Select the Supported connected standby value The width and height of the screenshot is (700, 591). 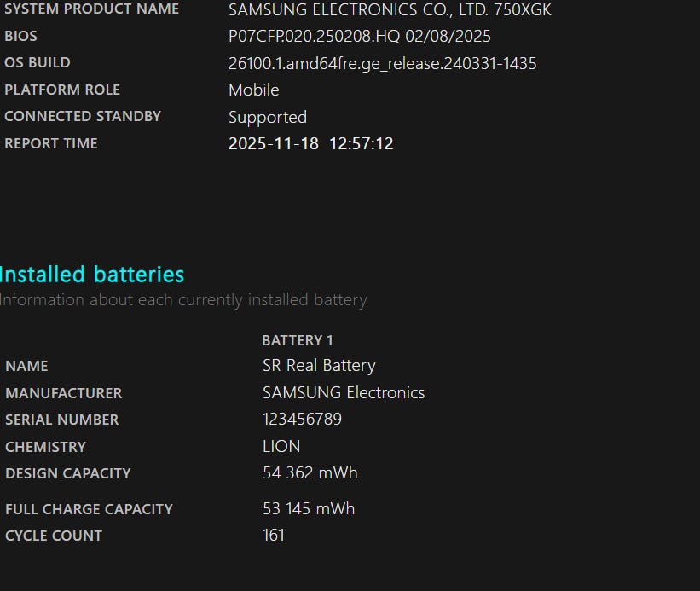(267, 118)
